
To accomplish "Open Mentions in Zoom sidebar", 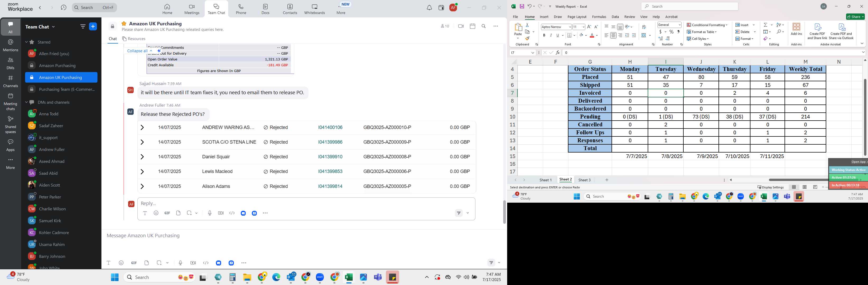I will click(11, 45).
